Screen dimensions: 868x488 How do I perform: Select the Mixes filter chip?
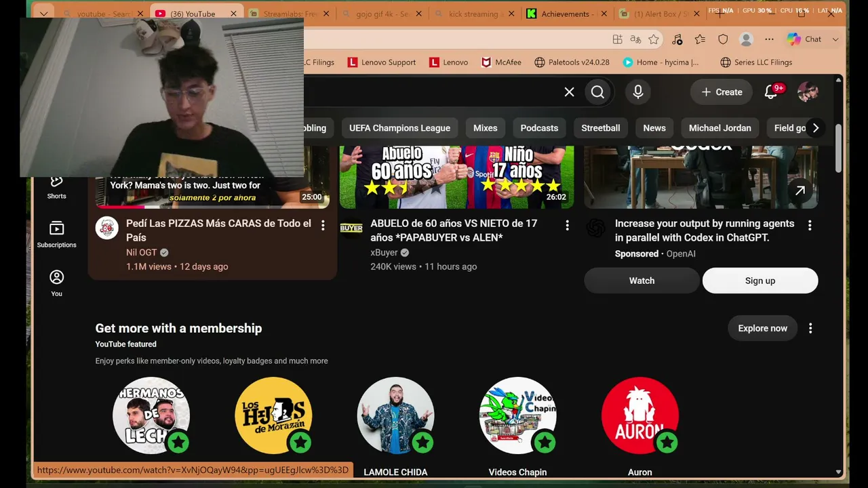click(485, 128)
